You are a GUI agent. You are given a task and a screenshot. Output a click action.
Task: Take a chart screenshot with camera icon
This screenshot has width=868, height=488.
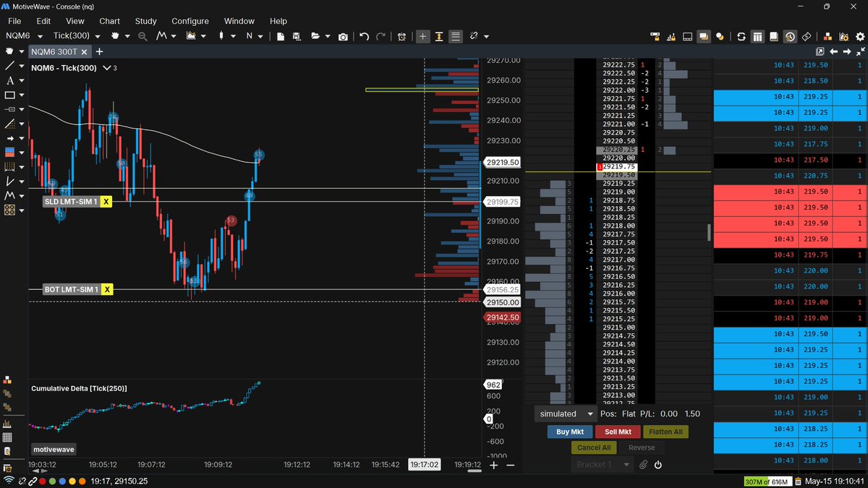[343, 36]
